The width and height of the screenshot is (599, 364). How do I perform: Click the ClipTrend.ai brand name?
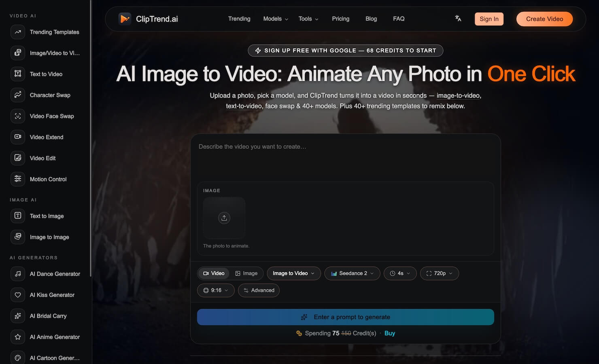(157, 19)
